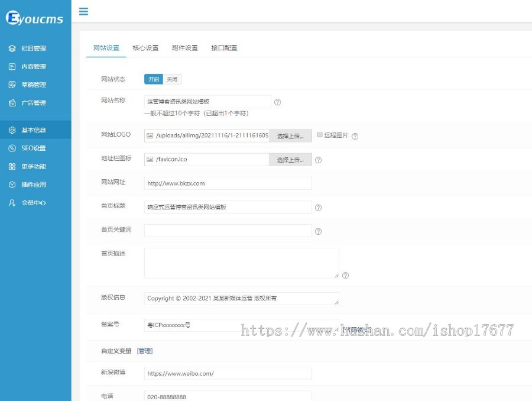The image size is (532, 401).
Task: Focus the 首页标题 input field
Action: pyautogui.click(x=228, y=207)
